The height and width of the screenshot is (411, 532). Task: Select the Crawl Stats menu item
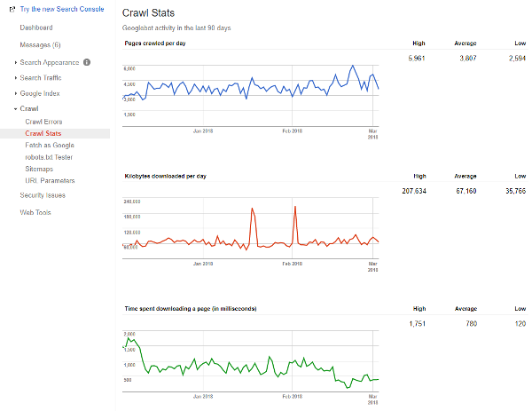[43, 133]
